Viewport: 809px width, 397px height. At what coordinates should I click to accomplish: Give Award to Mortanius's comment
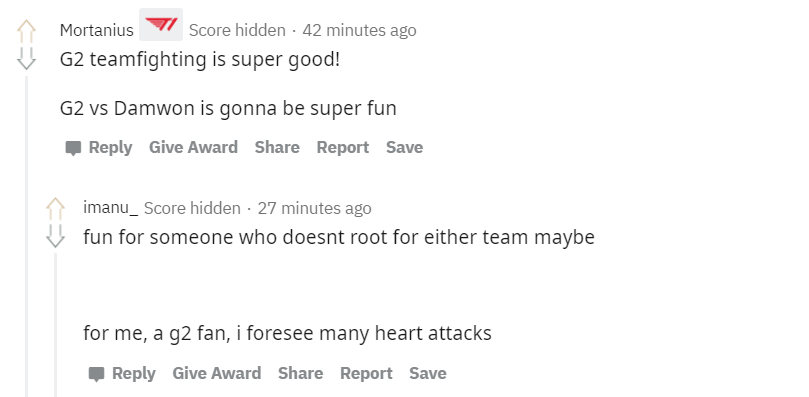[x=193, y=147]
